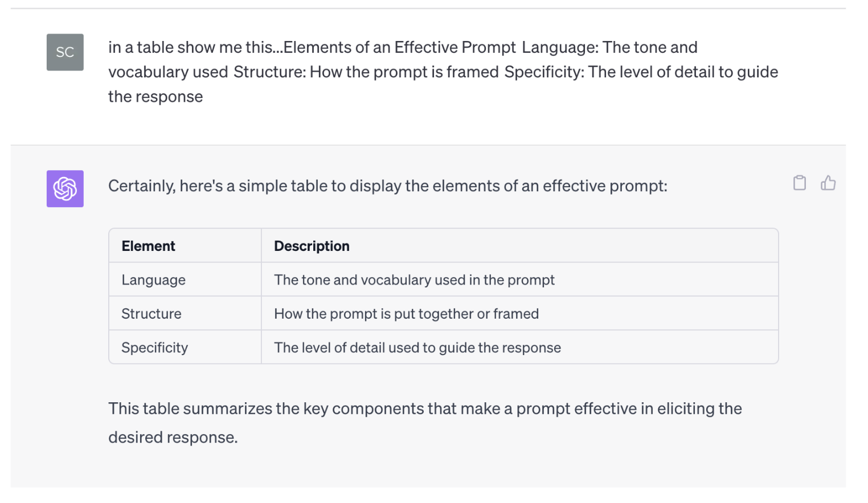
Task: Select the Description column header
Action: (312, 246)
